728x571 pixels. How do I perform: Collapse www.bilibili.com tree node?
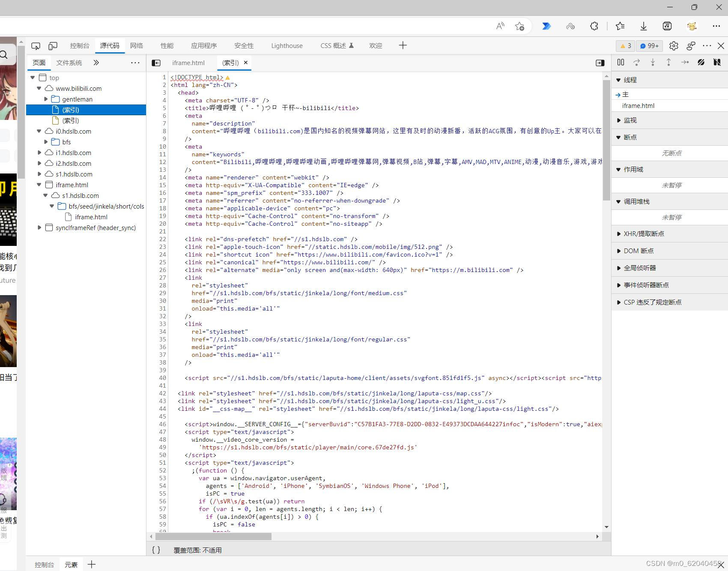39,88
